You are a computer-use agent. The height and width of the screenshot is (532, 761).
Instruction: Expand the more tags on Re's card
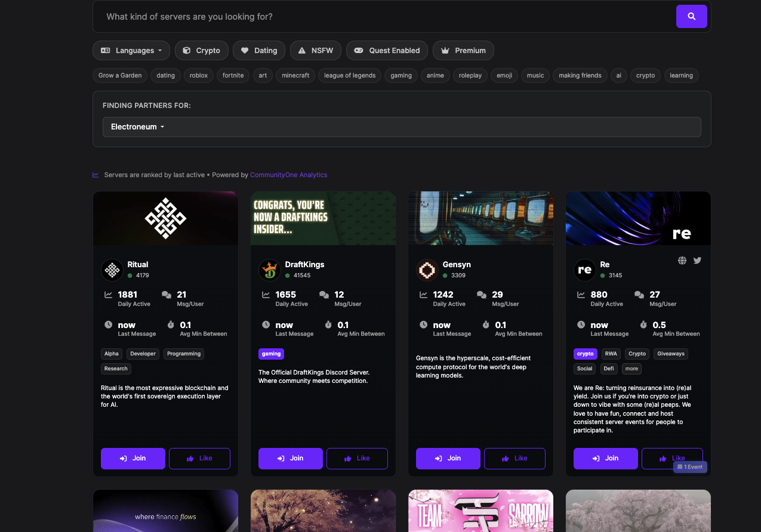(x=631, y=369)
